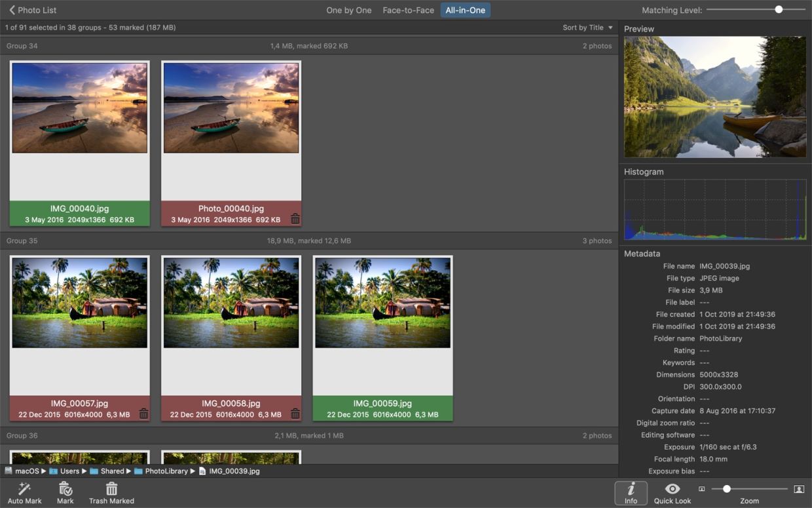Click the small thumbnail zoom-out icon
The height and width of the screenshot is (508, 812).
click(702, 489)
